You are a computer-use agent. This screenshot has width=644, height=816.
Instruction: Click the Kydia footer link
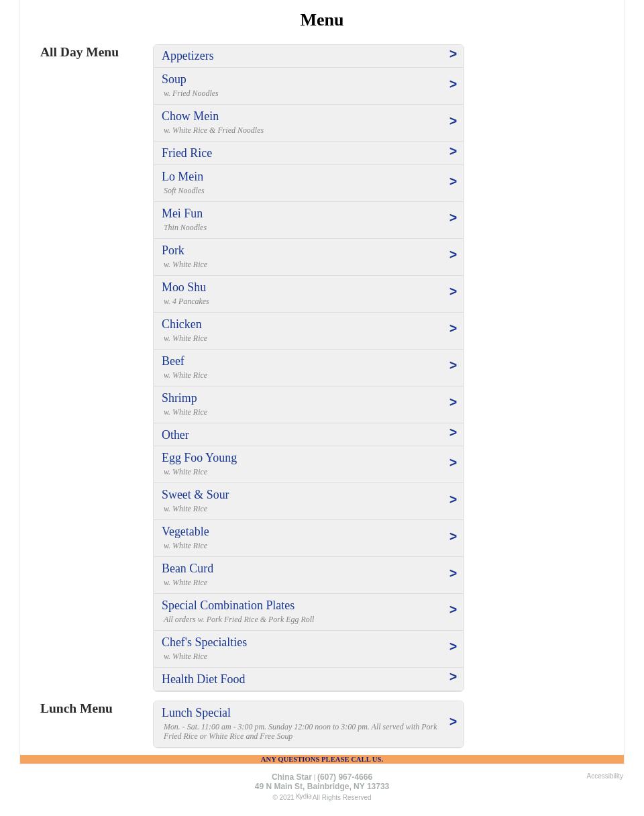[x=304, y=797]
